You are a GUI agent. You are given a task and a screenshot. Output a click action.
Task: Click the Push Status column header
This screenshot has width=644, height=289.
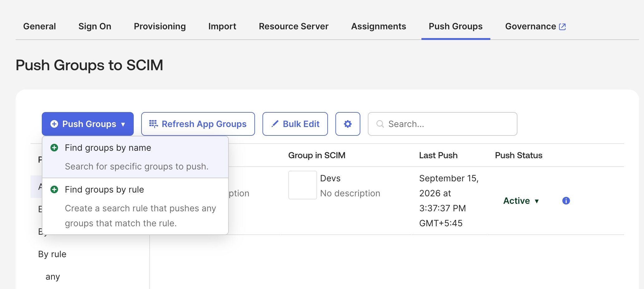[x=519, y=155]
